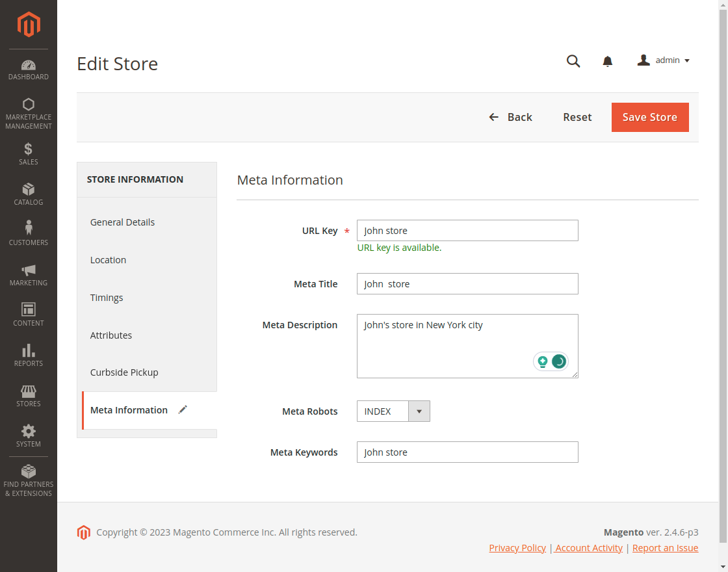
Task: Click the search magnifier icon
Action: (573, 61)
